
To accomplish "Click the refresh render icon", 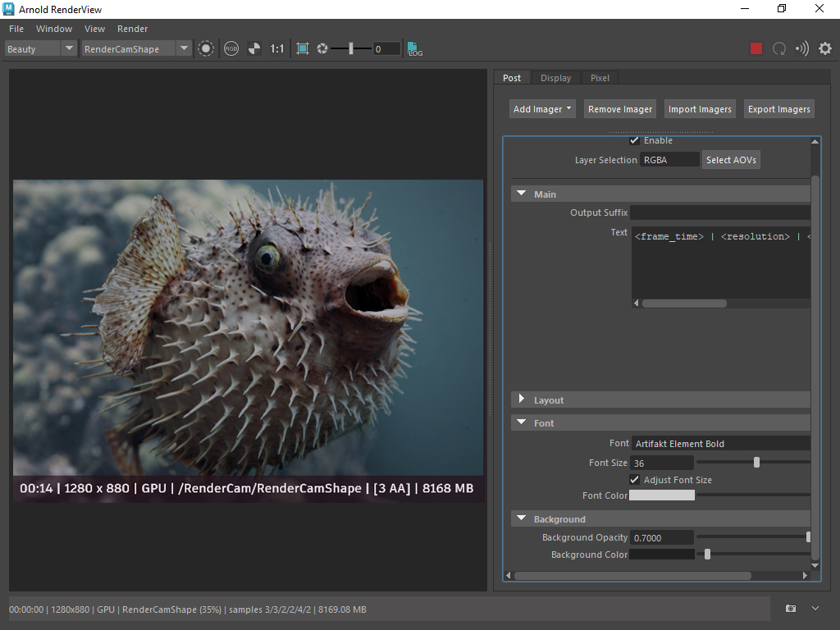I will pyautogui.click(x=779, y=48).
